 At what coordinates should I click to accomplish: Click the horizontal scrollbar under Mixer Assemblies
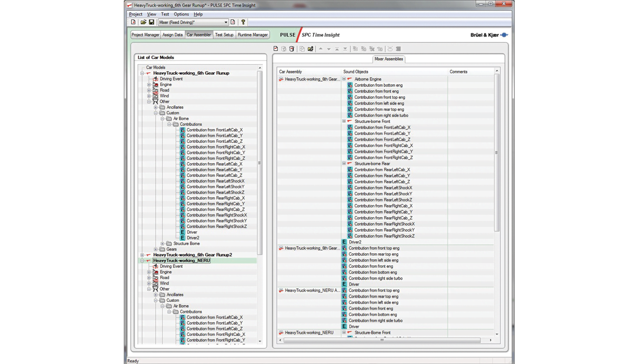(x=382, y=340)
